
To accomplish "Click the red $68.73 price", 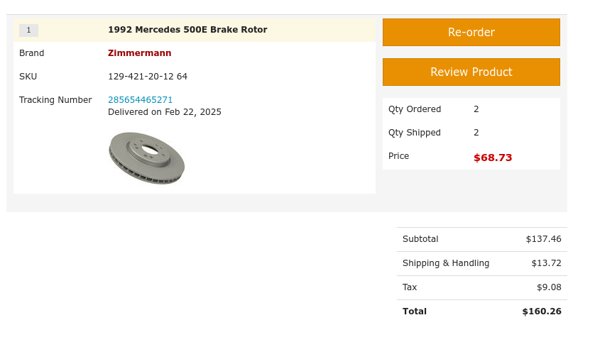I will coord(493,158).
